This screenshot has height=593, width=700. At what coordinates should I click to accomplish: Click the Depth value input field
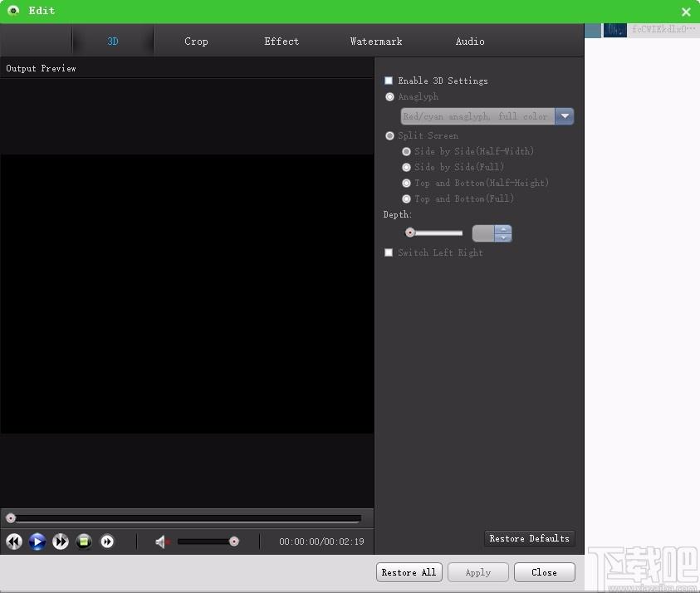point(483,233)
